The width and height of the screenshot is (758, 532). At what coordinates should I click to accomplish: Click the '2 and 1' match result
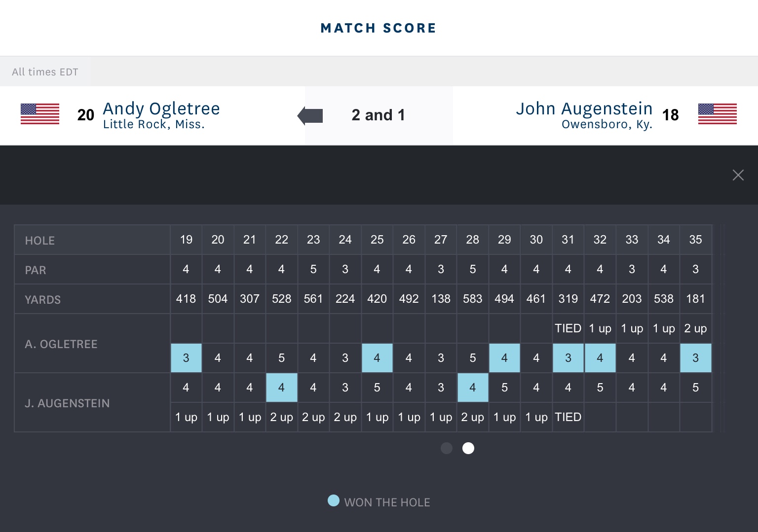378,115
